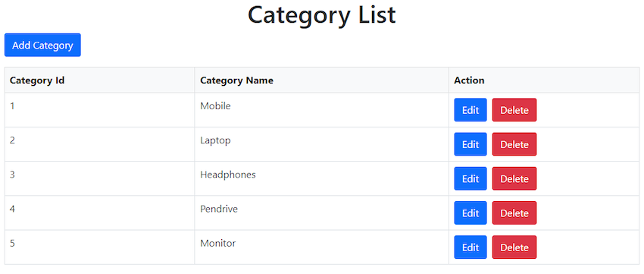The image size is (644, 274).
Task: Open Edit for Headphones category
Action: (470, 178)
